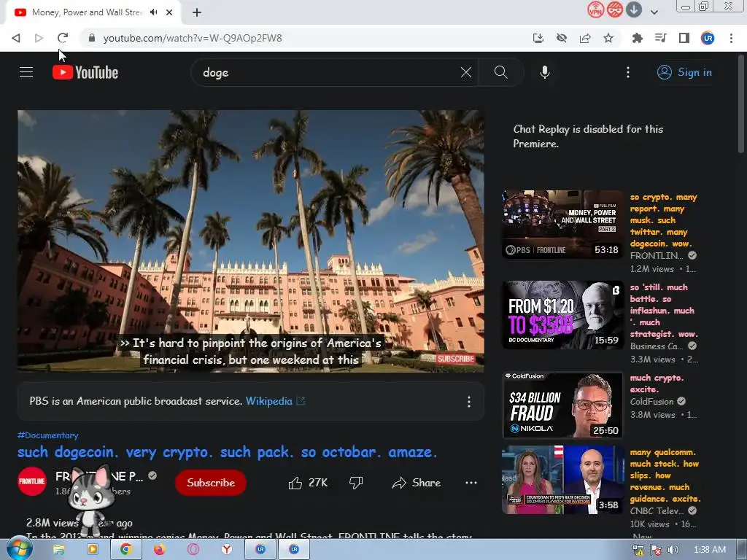747x560 pixels.
Task: Open the $34 Billion Fraud Nikola thumbnail
Action: click(x=562, y=405)
